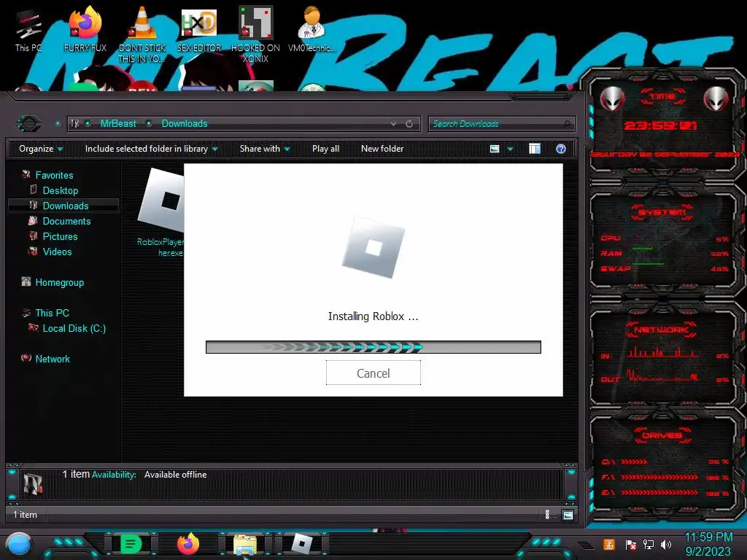Click the 23:59 clock readout in widget
Image resolution: width=747 pixels, height=560 pixels.
(660, 125)
